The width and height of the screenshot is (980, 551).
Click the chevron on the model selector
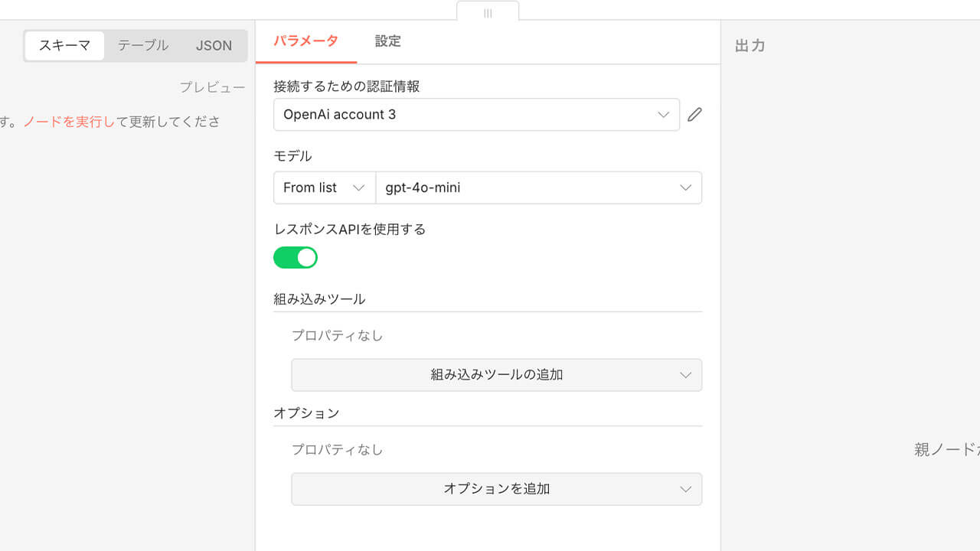click(685, 187)
